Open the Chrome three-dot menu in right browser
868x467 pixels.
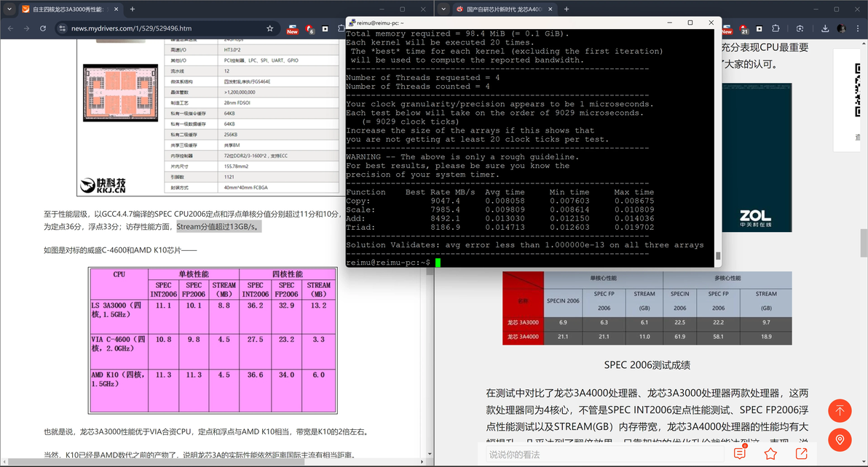(x=858, y=28)
